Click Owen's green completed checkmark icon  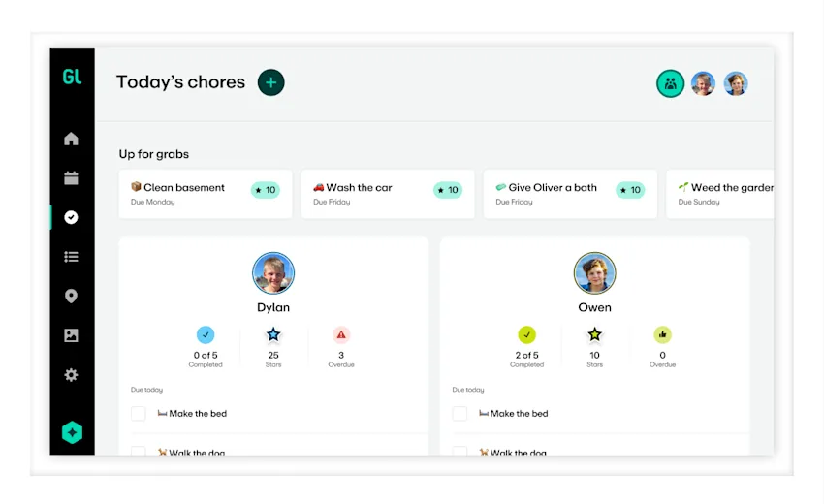(x=526, y=334)
